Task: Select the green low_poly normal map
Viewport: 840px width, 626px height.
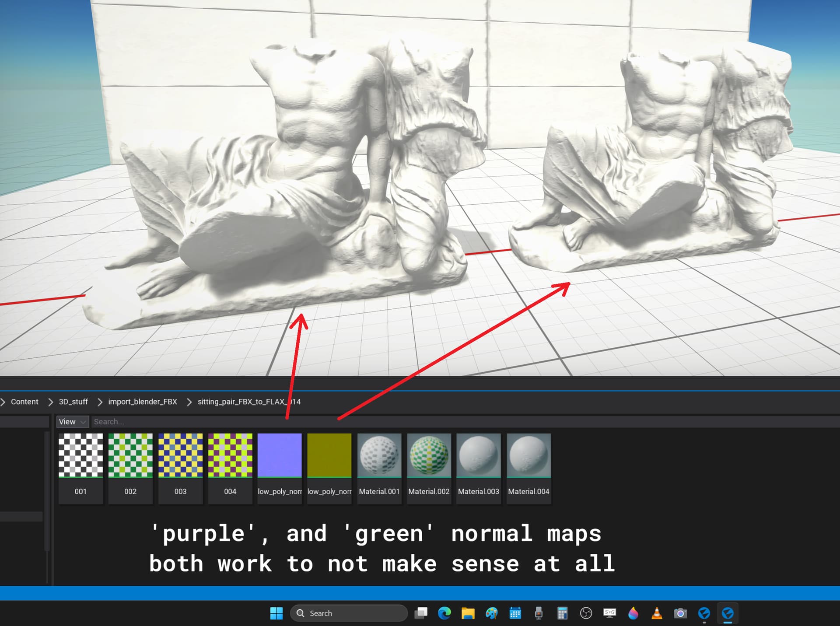Action: point(329,455)
